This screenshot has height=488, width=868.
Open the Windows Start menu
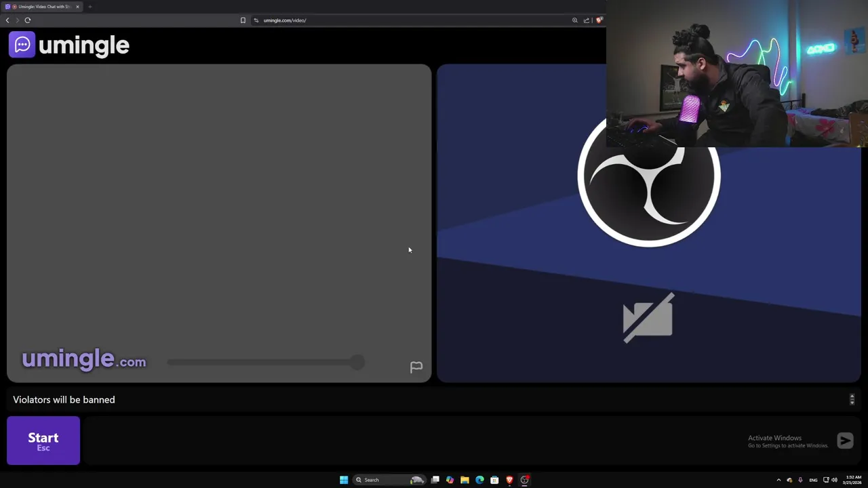[x=344, y=480]
